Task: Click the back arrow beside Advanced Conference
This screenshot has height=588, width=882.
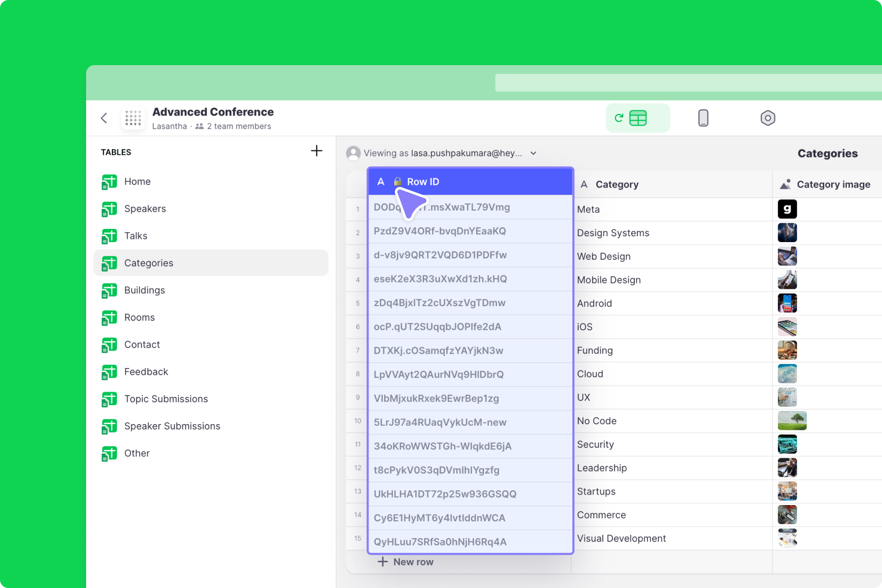Action: click(x=104, y=118)
